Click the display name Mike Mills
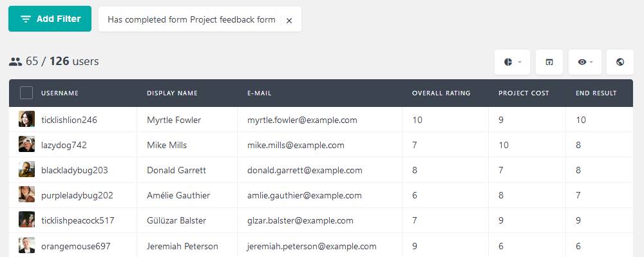 (167, 146)
